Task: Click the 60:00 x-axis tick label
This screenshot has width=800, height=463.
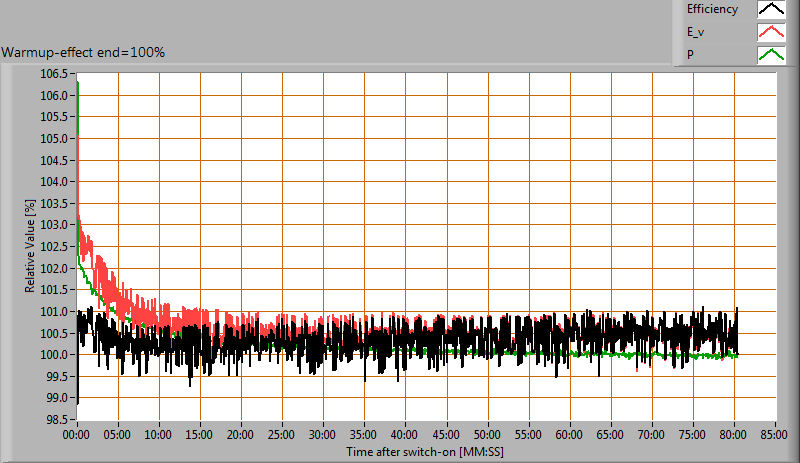Action: [569, 437]
